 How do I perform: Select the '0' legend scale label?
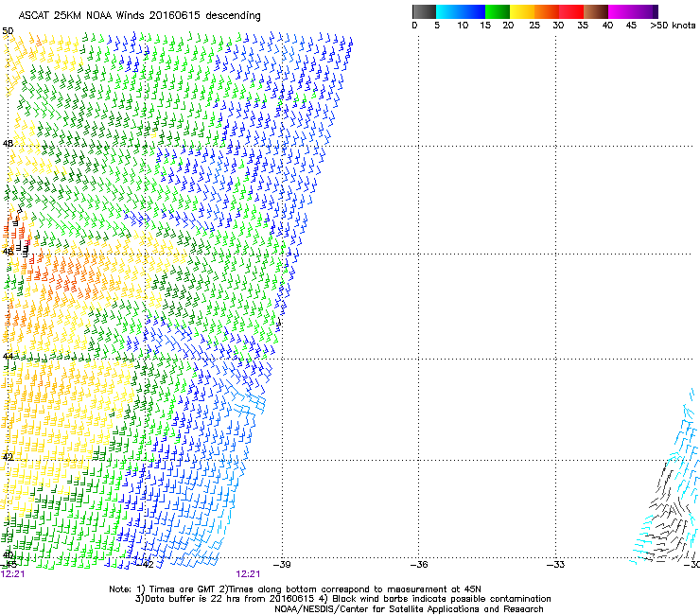pos(414,26)
